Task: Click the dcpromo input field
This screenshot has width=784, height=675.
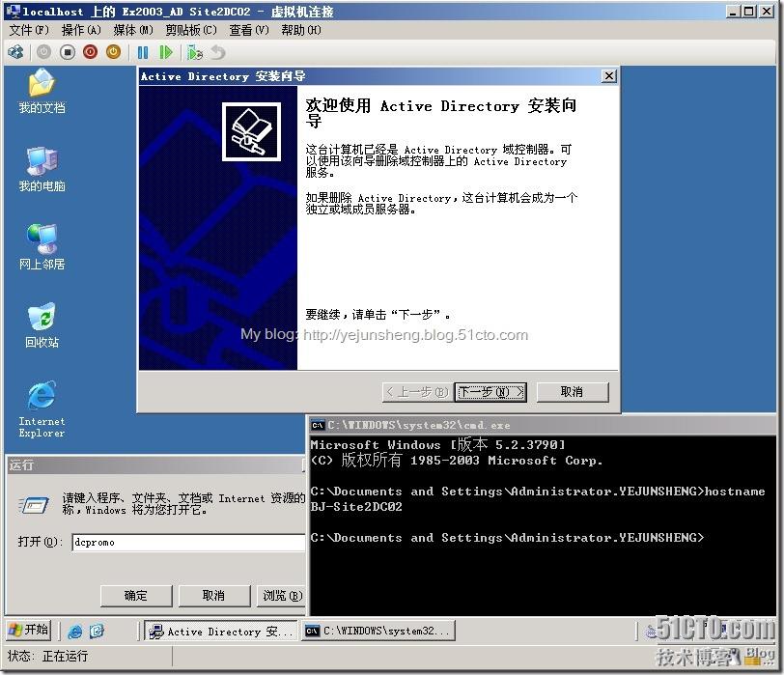Action: coord(188,543)
